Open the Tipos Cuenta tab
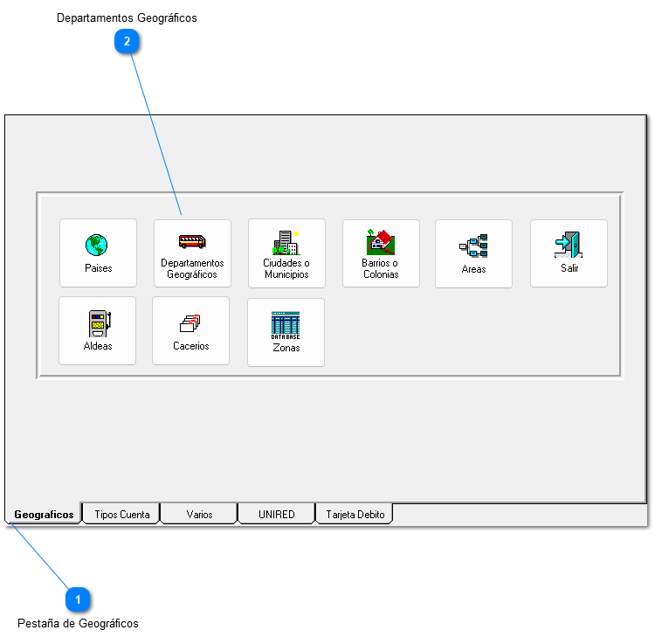 [121, 515]
